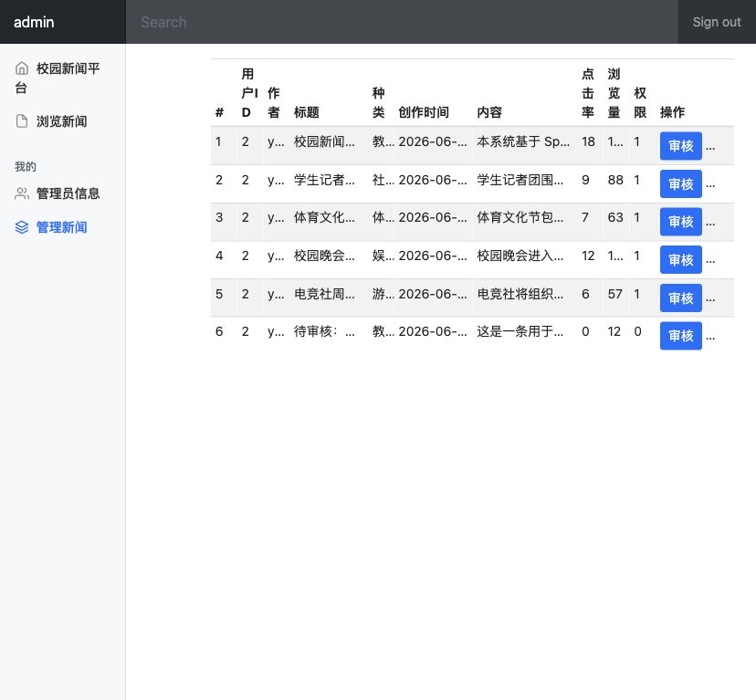Click the file icon beside 浏览新闻
756x700 pixels.
tap(22, 121)
